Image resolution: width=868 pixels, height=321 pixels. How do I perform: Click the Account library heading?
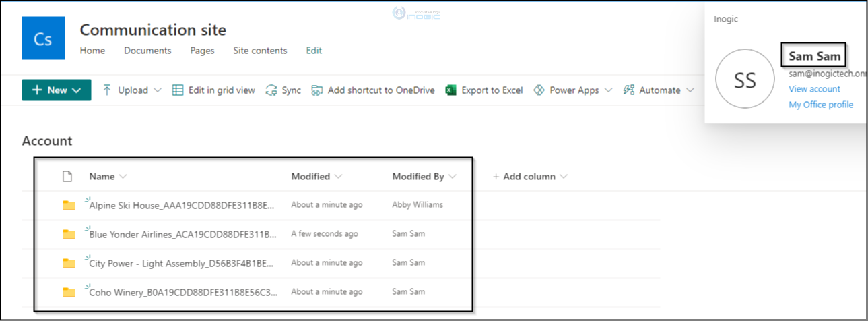pos(47,141)
